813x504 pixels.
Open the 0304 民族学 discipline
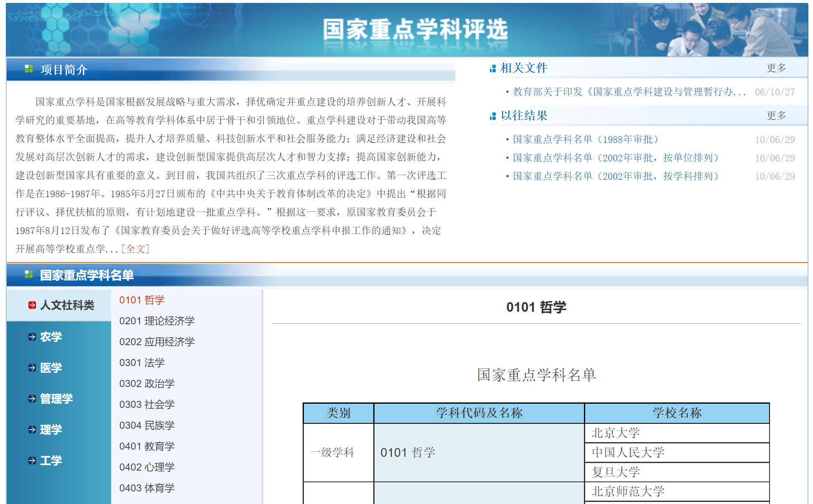tap(147, 425)
